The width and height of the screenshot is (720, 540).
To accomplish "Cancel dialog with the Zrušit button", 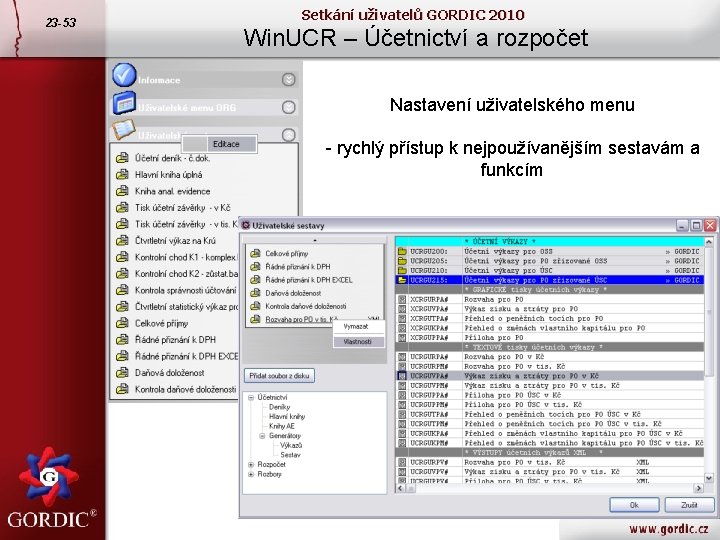I will (689, 505).
